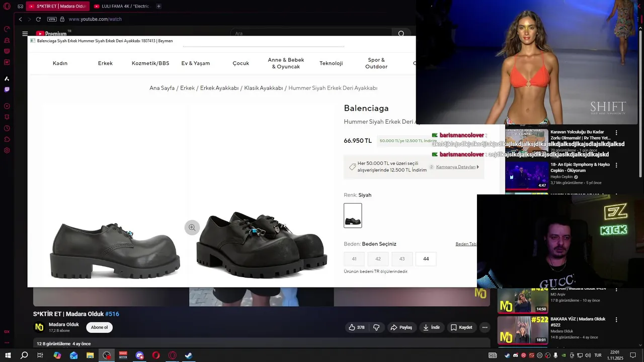Open Erkek category on Beymen
This screenshot has width=644, height=362.
click(105, 63)
